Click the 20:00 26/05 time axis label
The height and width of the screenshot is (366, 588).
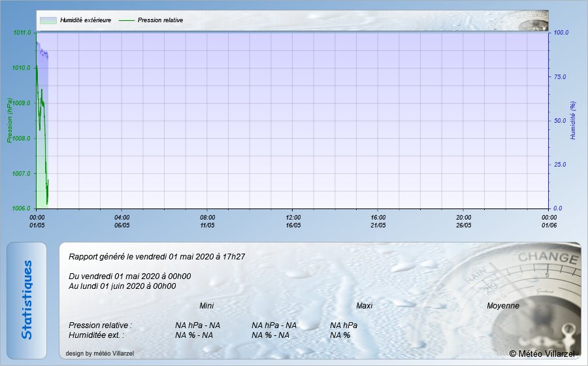coord(464,221)
